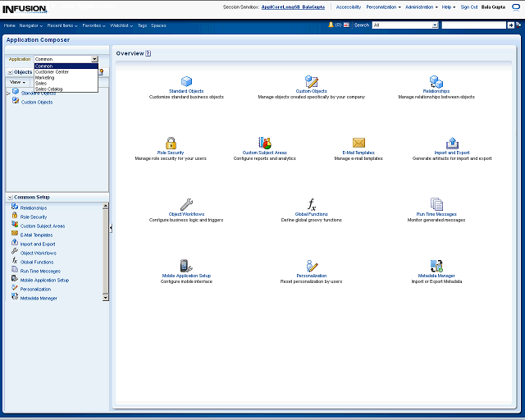Open Run Time Messages link in sidebar
525x420 pixels.
coord(40,271)
